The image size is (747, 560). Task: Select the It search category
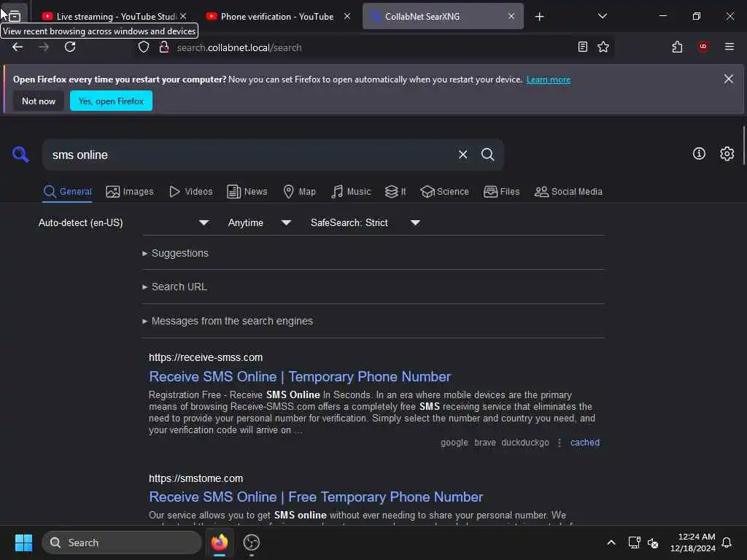(395, 192)
